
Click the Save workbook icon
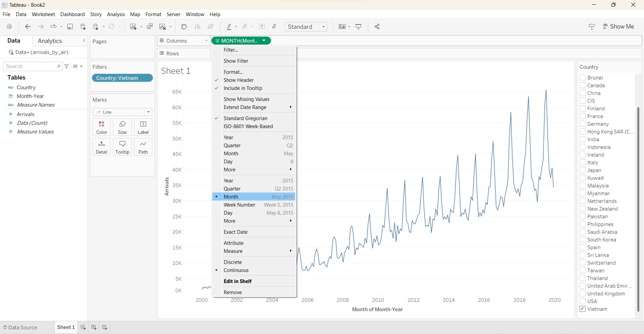pos(70,27)
